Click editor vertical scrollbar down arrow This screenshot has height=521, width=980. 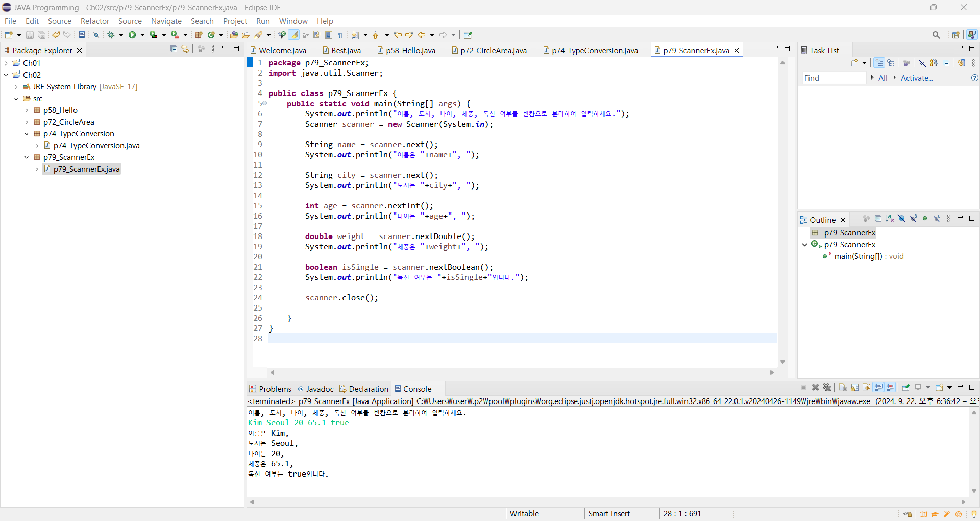pos(782,362)
